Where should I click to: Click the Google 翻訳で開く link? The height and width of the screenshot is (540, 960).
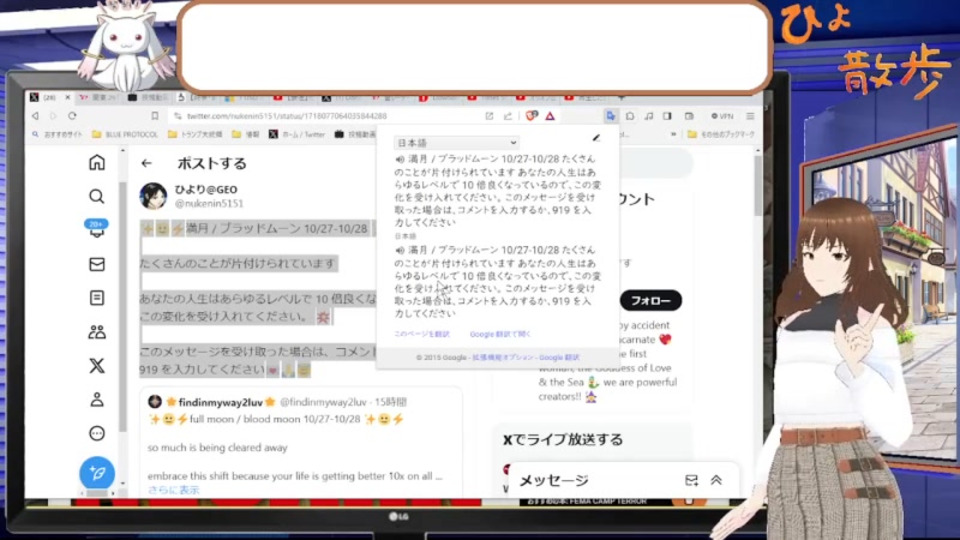(x=500, y=334)
